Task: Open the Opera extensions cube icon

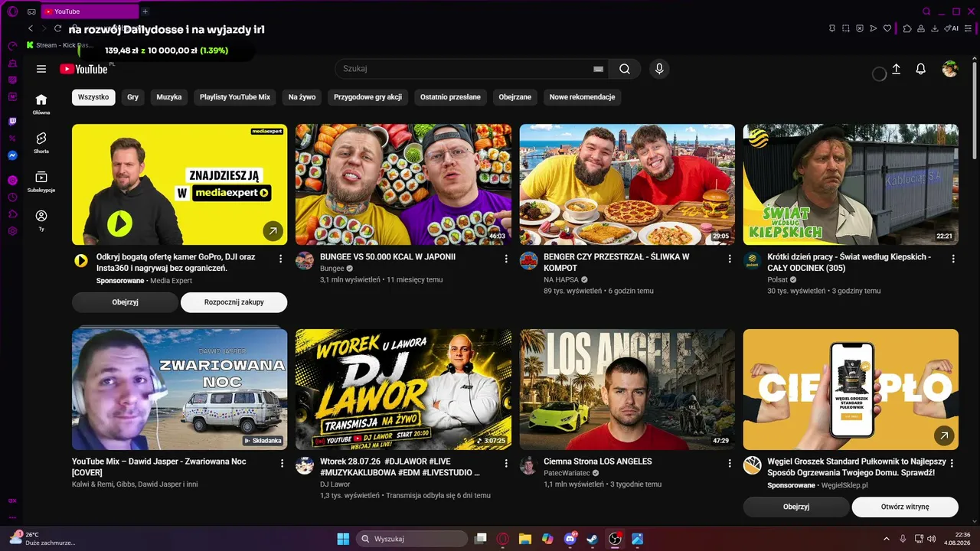Action: click(907, 28)
